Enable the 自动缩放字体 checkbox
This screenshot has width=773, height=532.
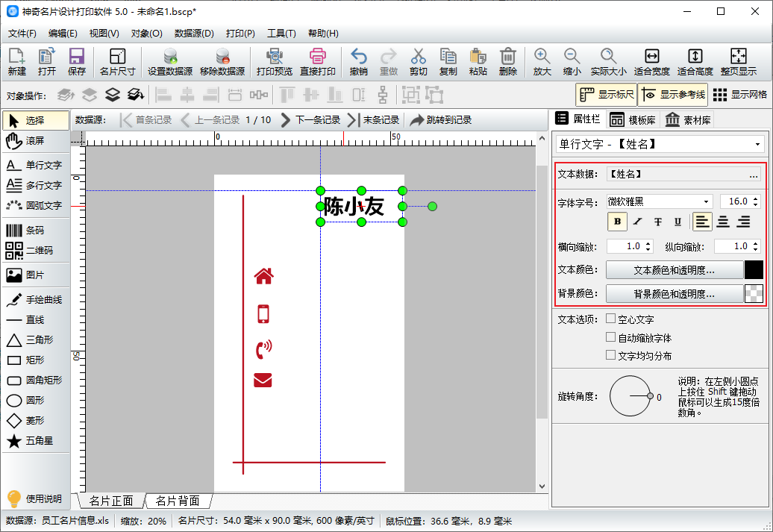point(611,337)
